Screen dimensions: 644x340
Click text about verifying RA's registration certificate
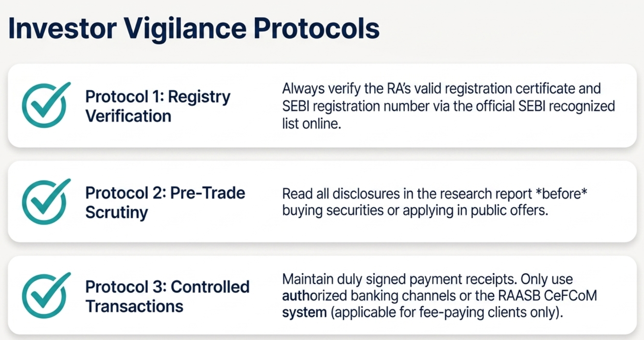(x=441, y=89)
